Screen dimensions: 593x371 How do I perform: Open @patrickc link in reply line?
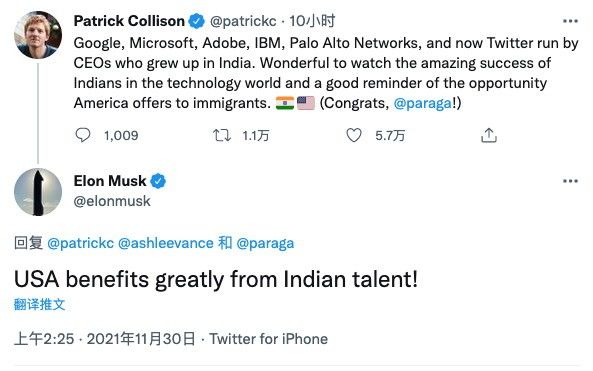coord(81,243)
